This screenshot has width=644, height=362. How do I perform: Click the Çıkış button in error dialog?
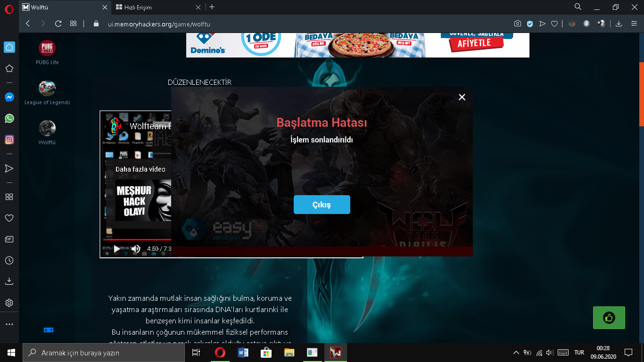pos(322,205)
